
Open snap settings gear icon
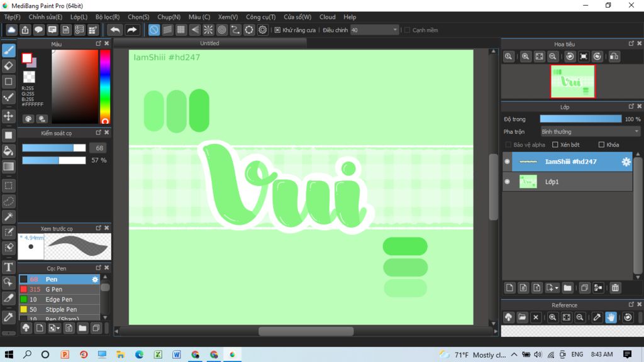tap(262, 30)
